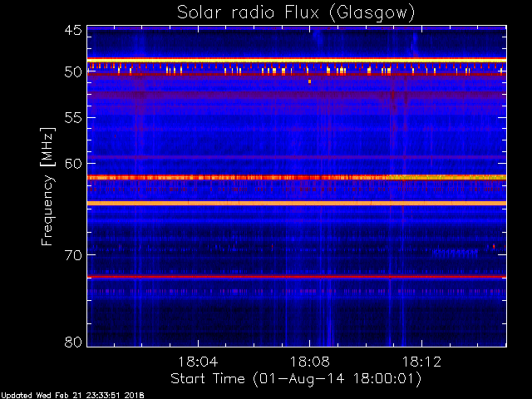Click the bright yellow-white band near 49 MHz

coord(297,60)
